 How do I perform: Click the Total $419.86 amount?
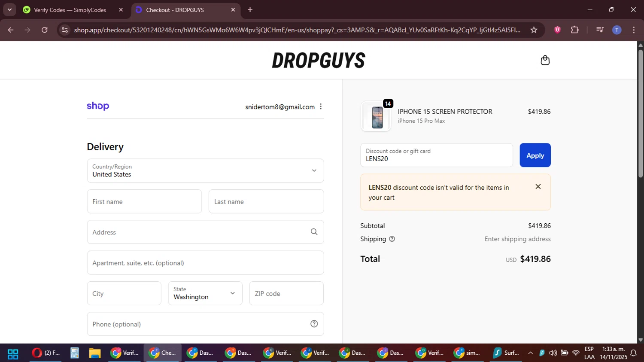click(535, 259)
